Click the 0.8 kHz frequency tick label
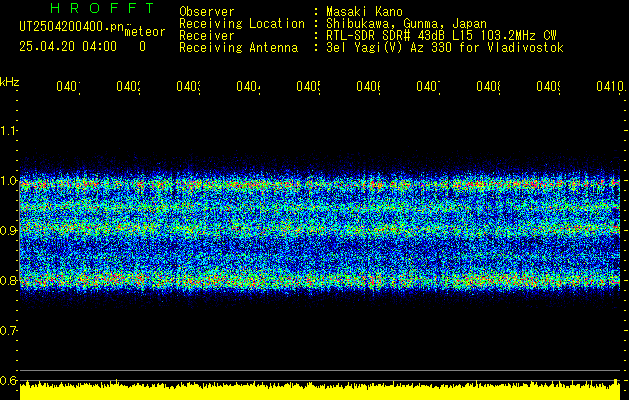Viewport: 629px width, 400px height. pos(8,280)
